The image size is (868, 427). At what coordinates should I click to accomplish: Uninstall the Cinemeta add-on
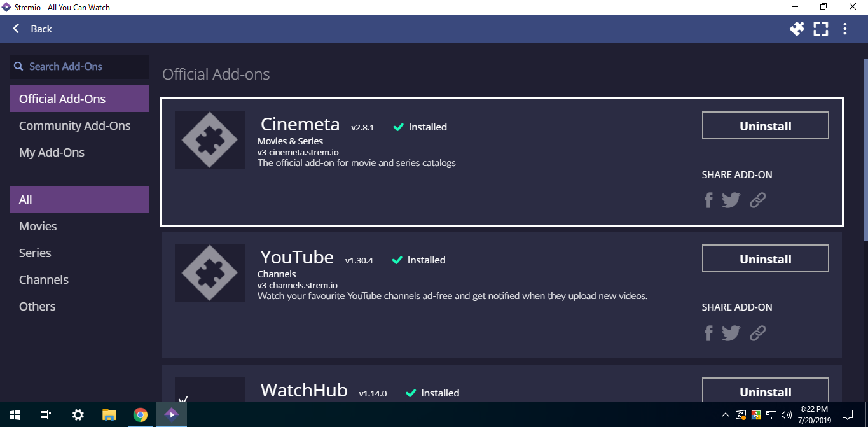click(x=766, y=126)
